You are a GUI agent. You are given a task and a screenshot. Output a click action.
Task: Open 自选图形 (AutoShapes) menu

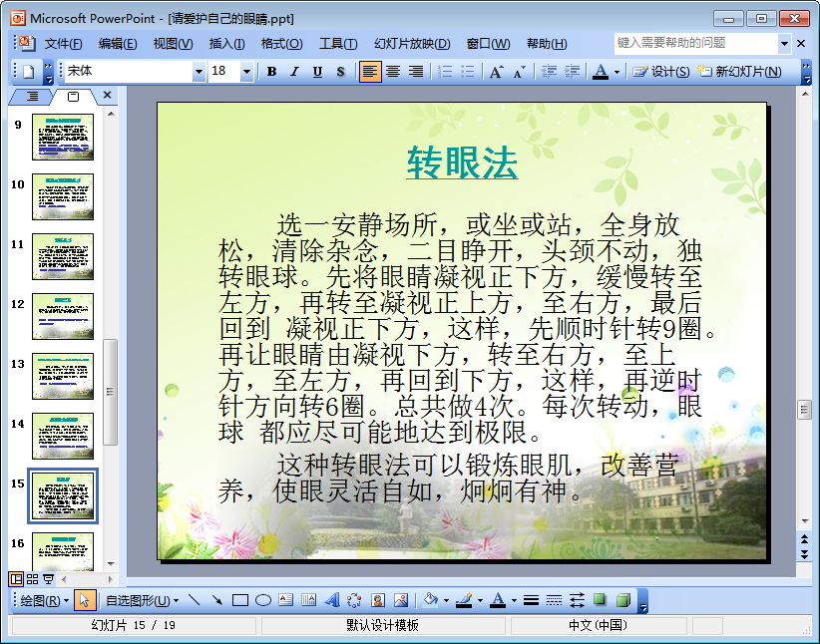143,600
